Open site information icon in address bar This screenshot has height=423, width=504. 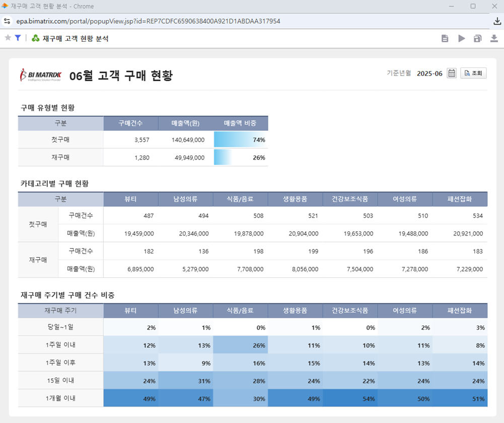tap(7, 21)
